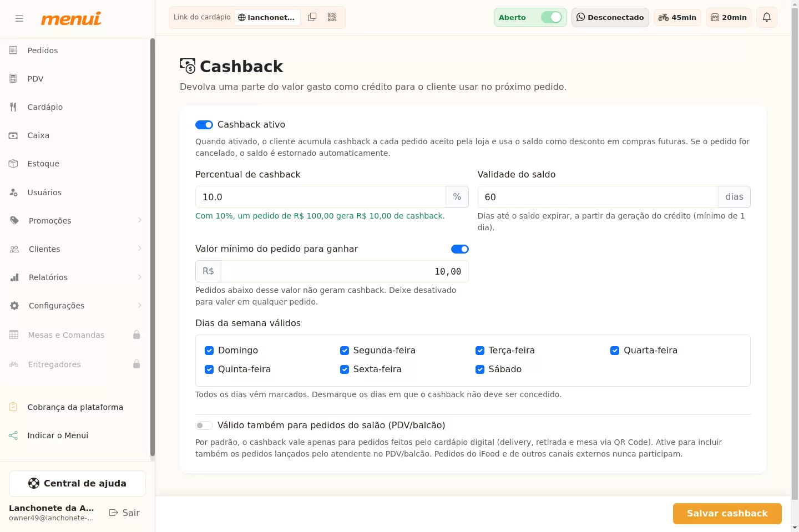799x532 pixels.
Task: Enable Válido para pedidos do salão switch
Action: pos(204,425)
